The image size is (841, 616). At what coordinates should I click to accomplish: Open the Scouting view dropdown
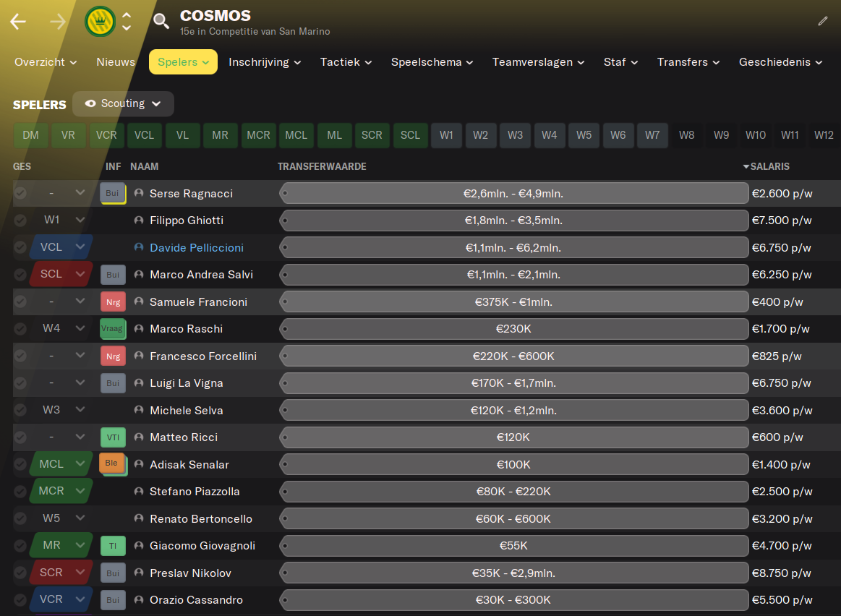point(123,103)
